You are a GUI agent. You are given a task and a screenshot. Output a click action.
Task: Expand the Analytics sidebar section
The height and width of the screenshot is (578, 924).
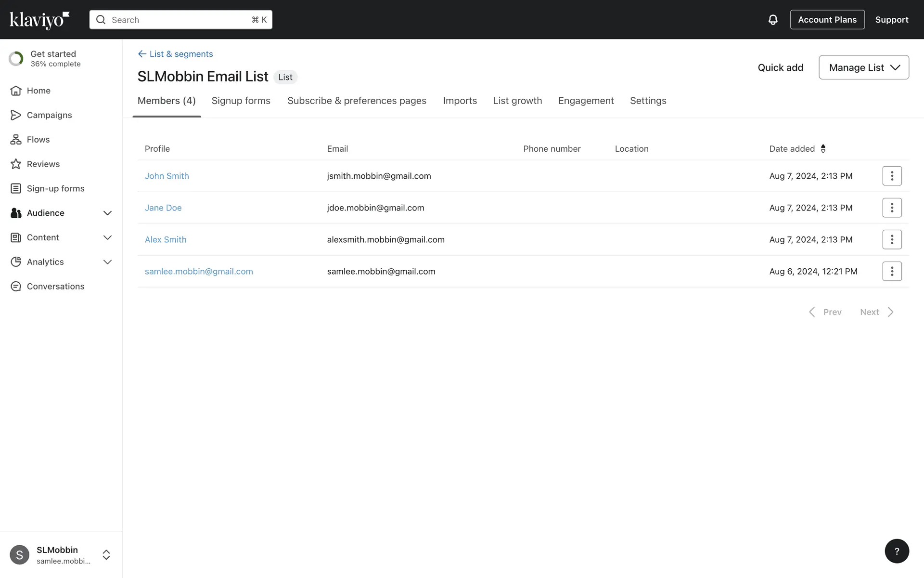107,262
